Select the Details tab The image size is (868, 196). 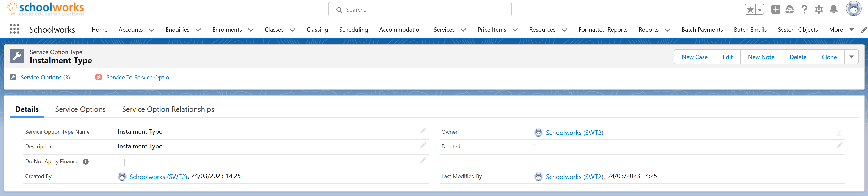(27, 109)
